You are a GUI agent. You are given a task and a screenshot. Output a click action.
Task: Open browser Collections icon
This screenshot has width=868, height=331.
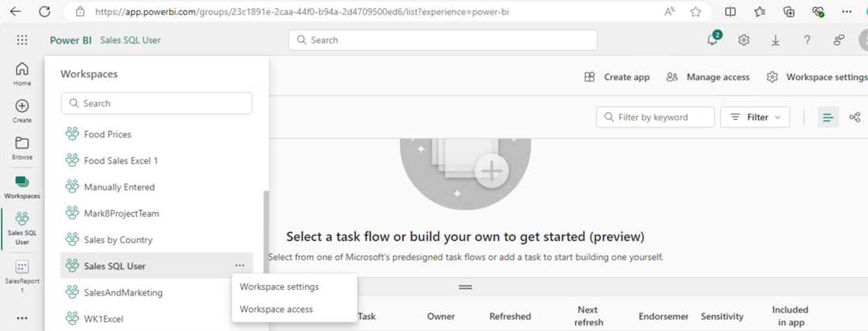point(789,12)
